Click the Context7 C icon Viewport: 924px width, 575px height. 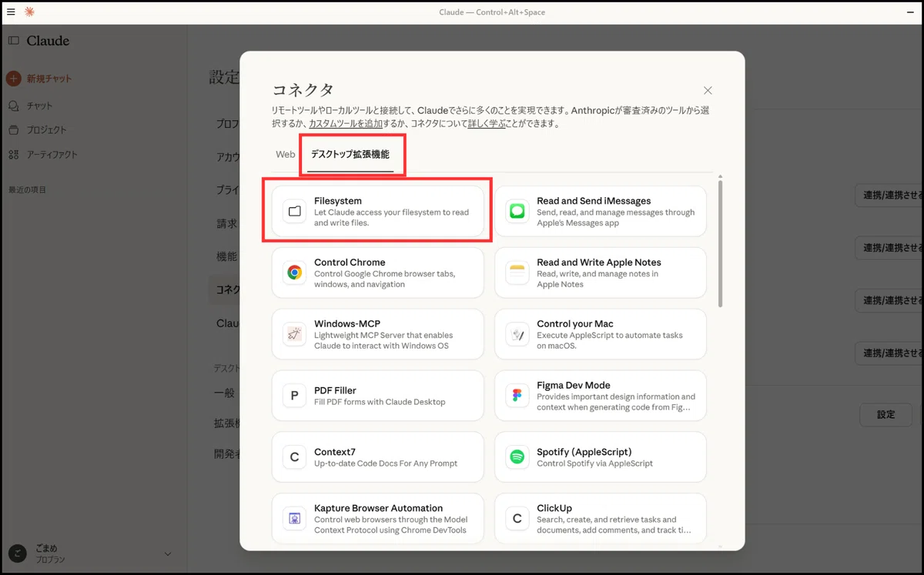[294, 457]
